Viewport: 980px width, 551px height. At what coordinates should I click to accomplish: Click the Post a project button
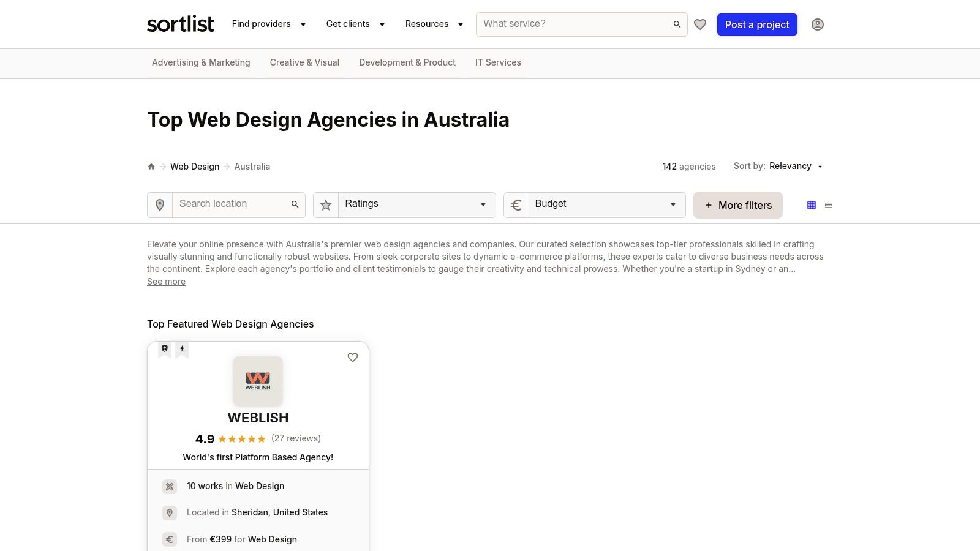pyautogui.click(x=757, y=24)
